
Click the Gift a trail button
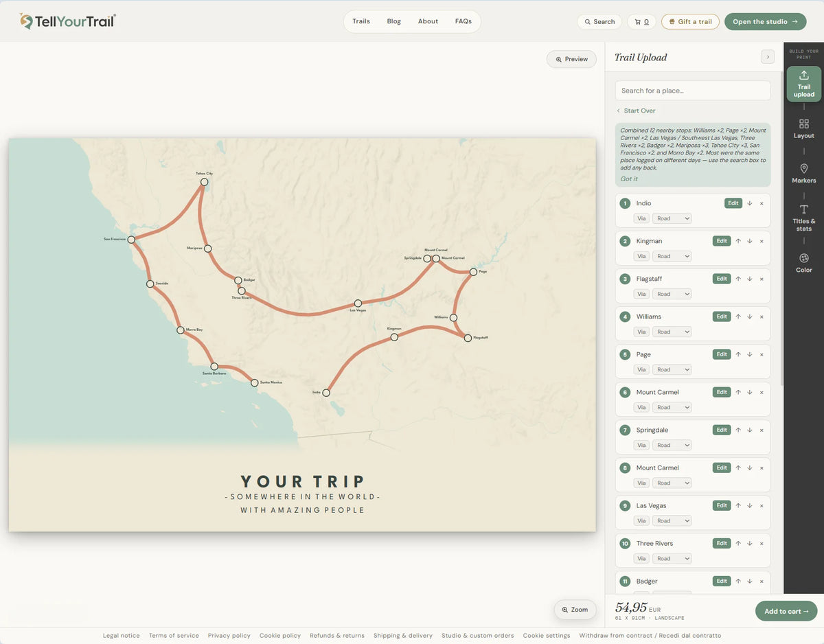pos(690,22)
